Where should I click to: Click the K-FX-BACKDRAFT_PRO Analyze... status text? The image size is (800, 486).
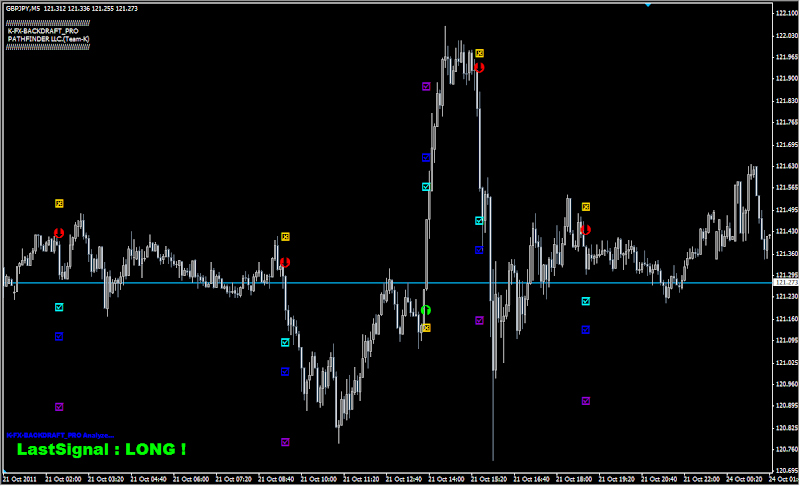[60, 436]
